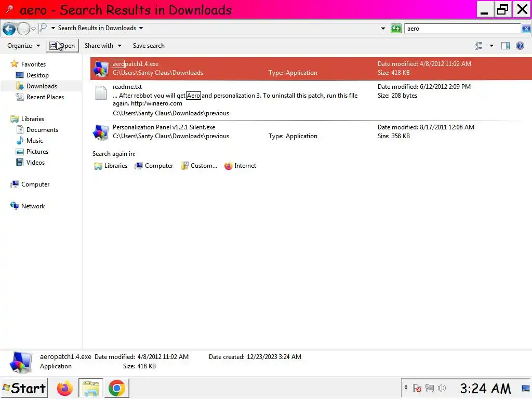Open the Videos library
The image size is (532, 399).
[x=35, y=163]
